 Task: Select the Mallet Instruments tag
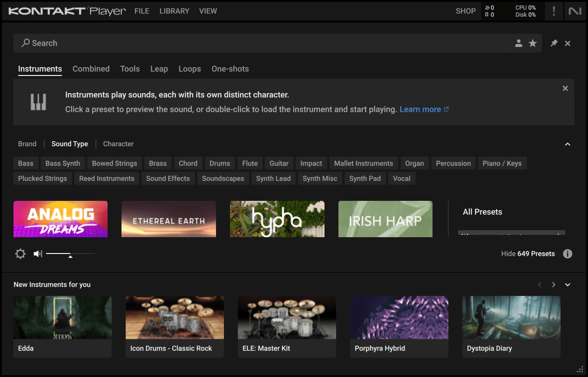[x=364, y=164]
